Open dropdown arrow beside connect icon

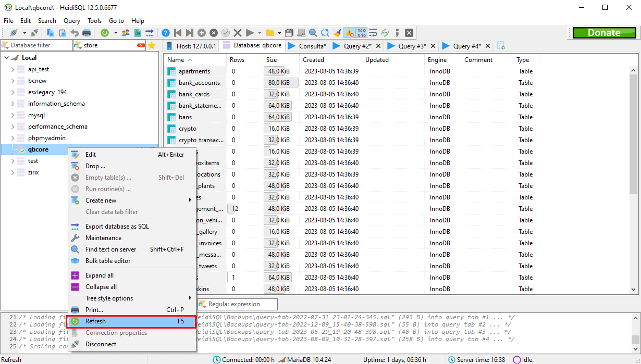click(x=24, y=33)
